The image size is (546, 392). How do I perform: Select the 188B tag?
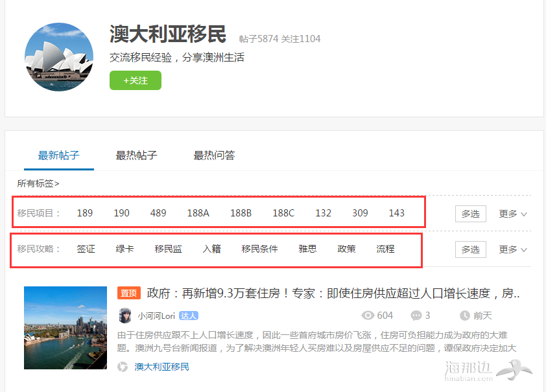point(241,213)
